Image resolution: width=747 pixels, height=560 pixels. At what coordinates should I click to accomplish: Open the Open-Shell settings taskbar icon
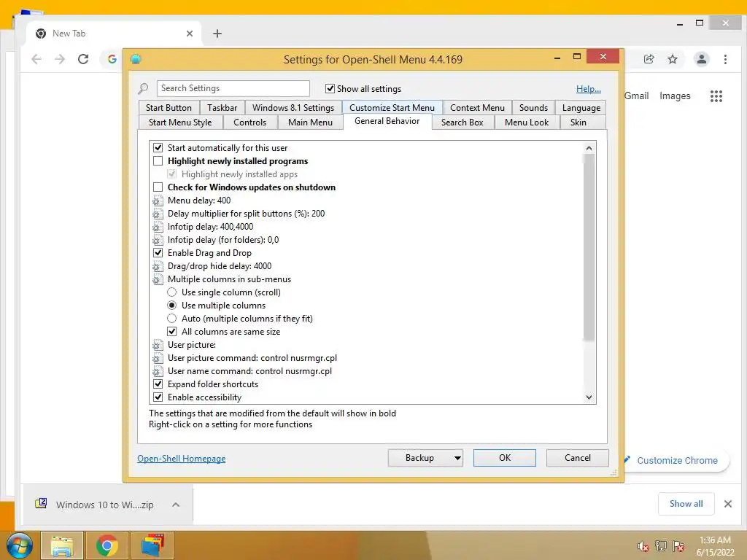(x=152, y=545)
